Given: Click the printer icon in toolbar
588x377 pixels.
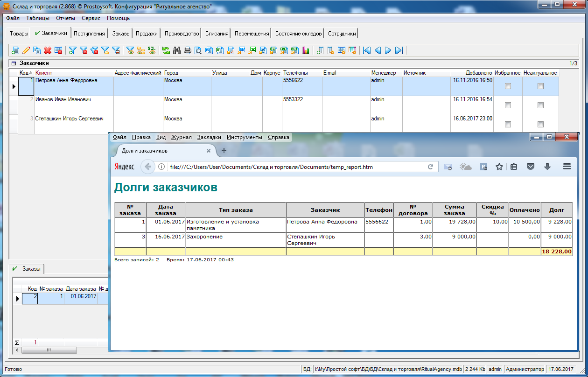Looking at the screenshot, I should point(188,50).
